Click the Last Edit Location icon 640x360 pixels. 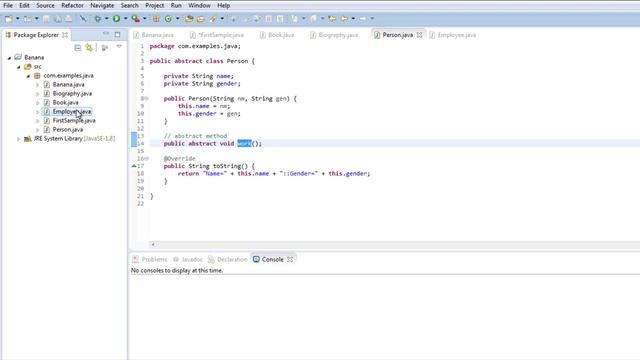(331, 19)
